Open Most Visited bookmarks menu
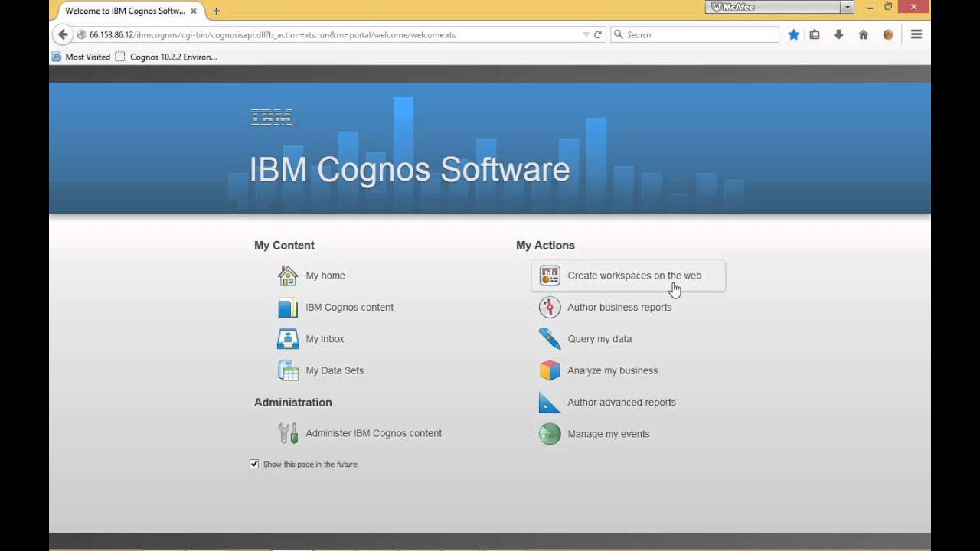 [81, 57]
